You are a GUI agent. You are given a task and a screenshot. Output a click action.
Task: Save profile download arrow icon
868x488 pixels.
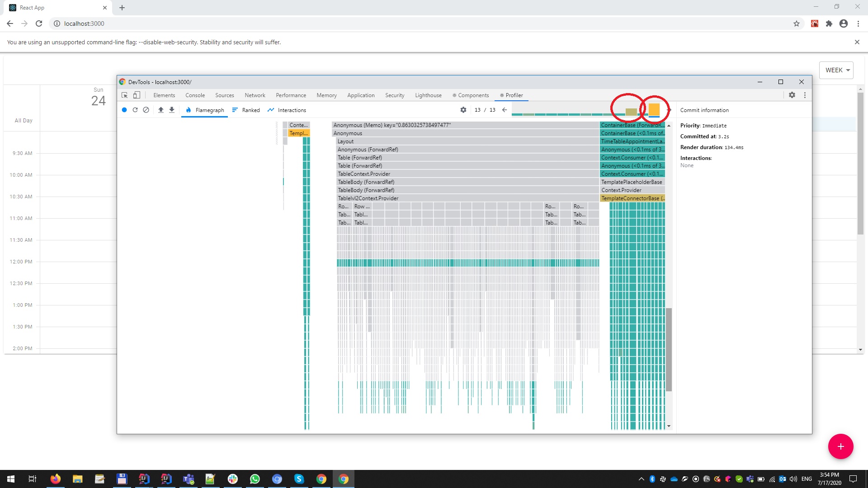[172, 110]
